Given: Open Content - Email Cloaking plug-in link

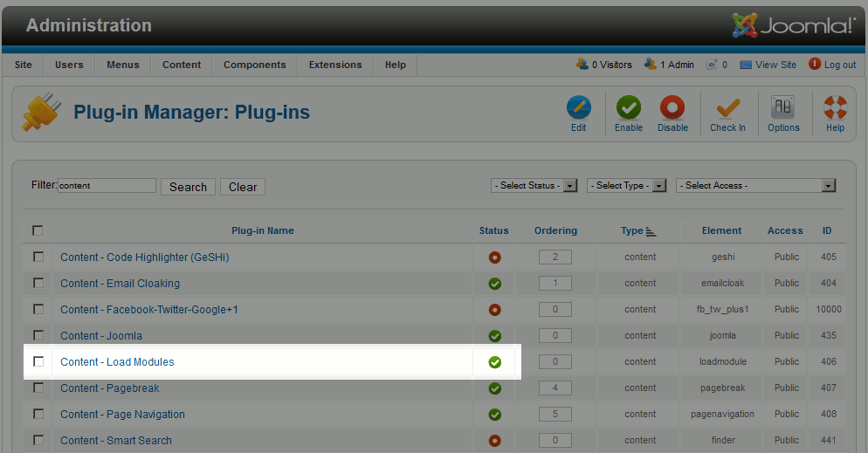Looking at the screenshot, I should 121,283.
